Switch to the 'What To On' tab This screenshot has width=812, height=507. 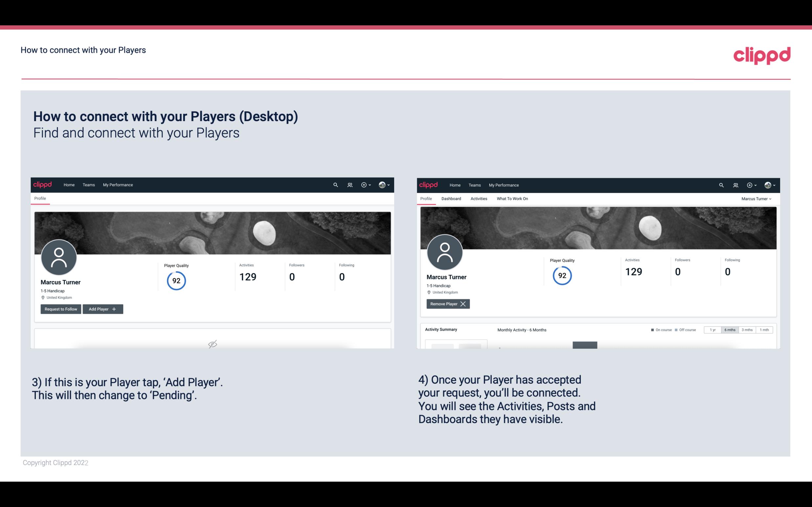(512, 199)
